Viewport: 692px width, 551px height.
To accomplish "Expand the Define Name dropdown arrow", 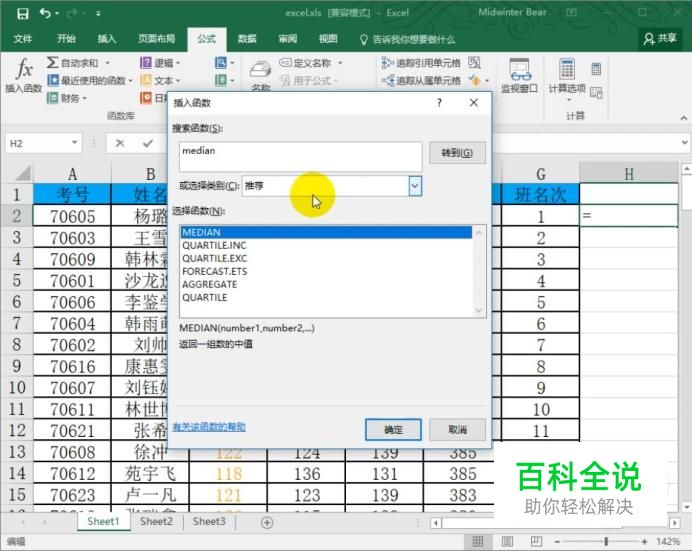I will (340, 63).
